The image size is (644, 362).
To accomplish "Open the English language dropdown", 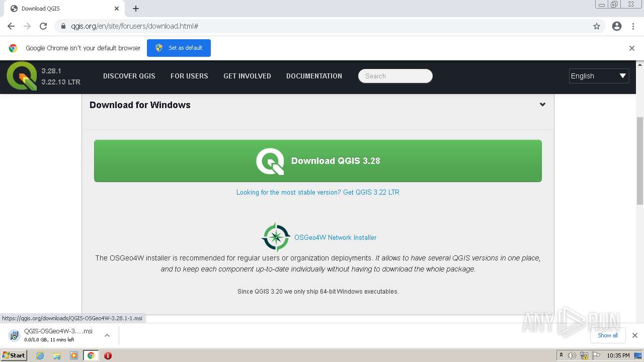I will (x=599, y=76).
